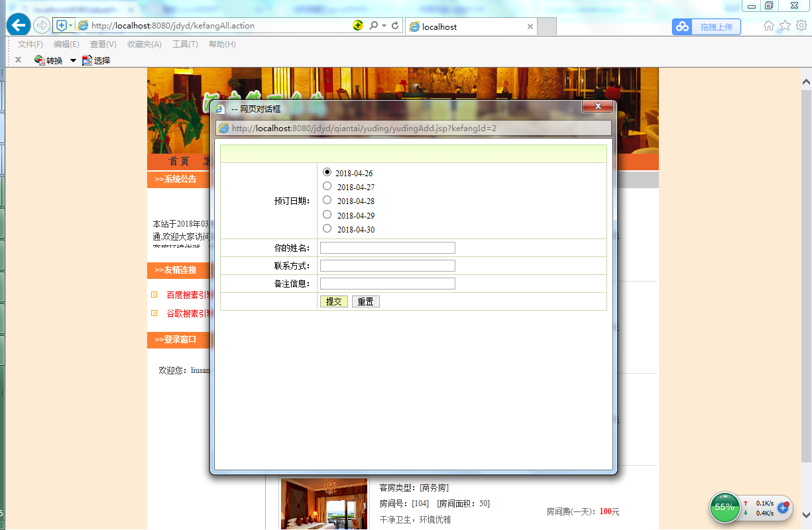
Task: Click the cloud icon on upload button
Action: [683, 26]
